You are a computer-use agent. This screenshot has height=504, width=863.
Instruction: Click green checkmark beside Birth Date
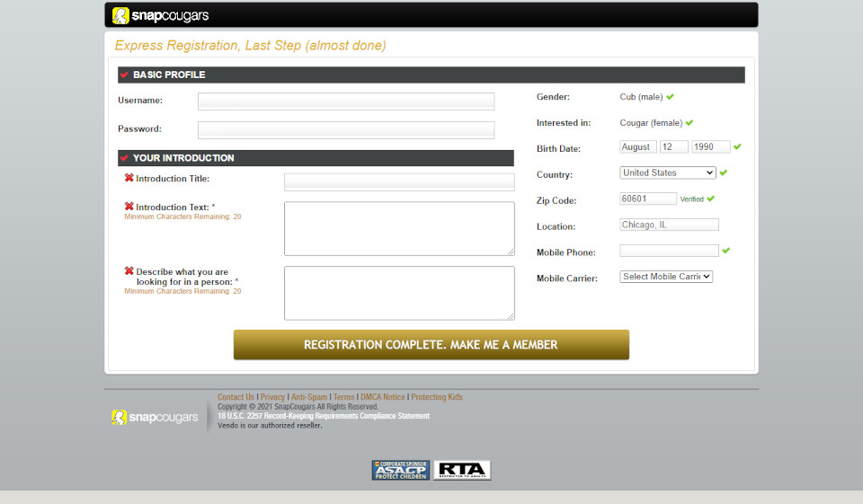(737, 146)
